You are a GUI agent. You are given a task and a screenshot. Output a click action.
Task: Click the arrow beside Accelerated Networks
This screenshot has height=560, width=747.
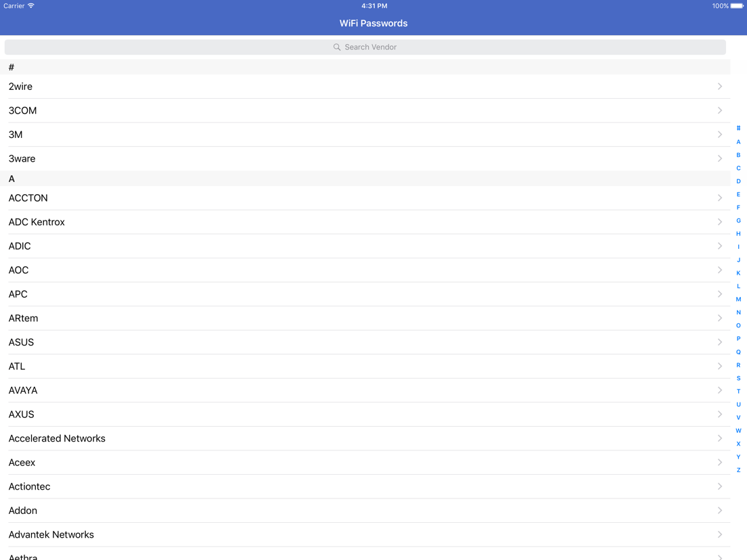(x=720, y=438)
